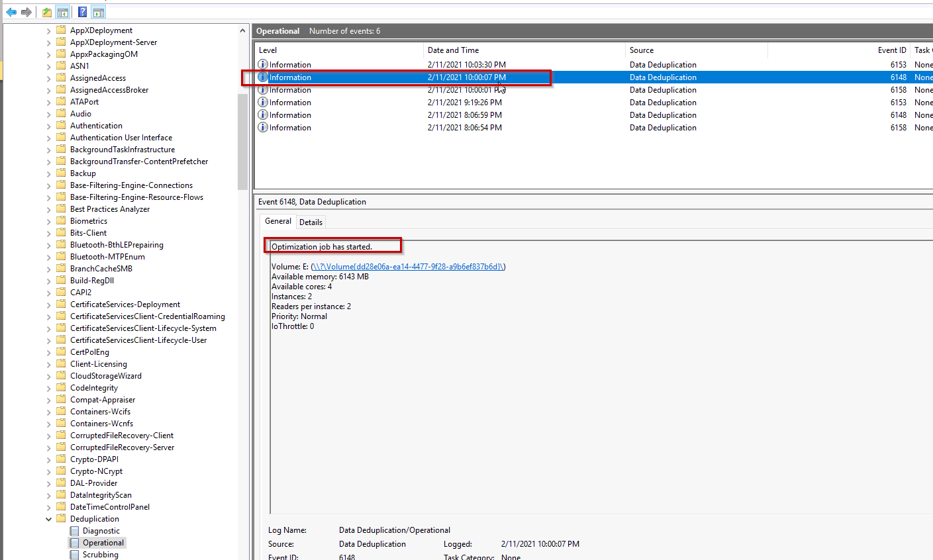Switch to the General tab
The image size is (933, 560).
pyautogui.click(x=278, y=221)
